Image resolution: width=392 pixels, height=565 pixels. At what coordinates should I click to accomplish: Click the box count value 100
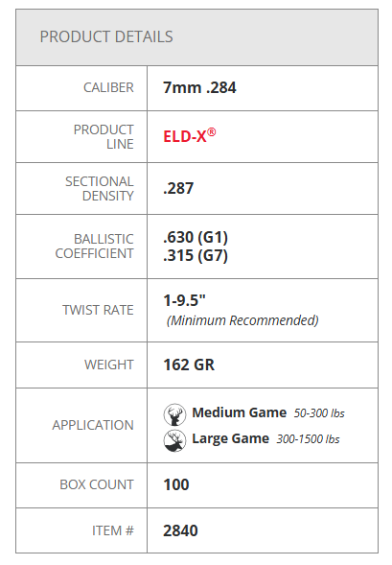[x=176, y=484]
